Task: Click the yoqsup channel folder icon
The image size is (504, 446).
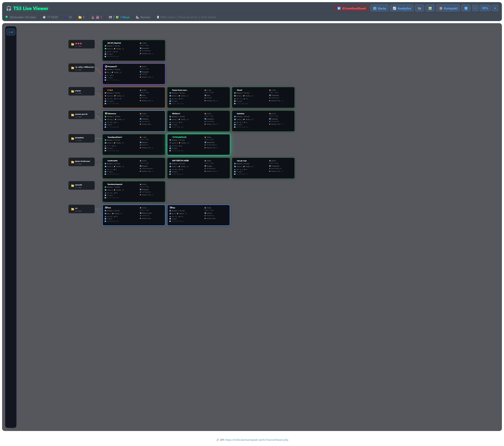Action: [x=72, y=91]
